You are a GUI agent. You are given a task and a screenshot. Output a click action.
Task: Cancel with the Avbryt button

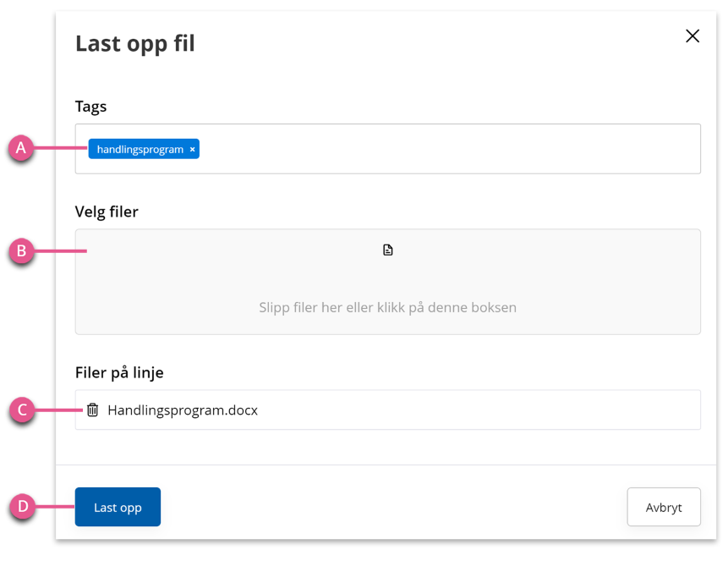664,507
